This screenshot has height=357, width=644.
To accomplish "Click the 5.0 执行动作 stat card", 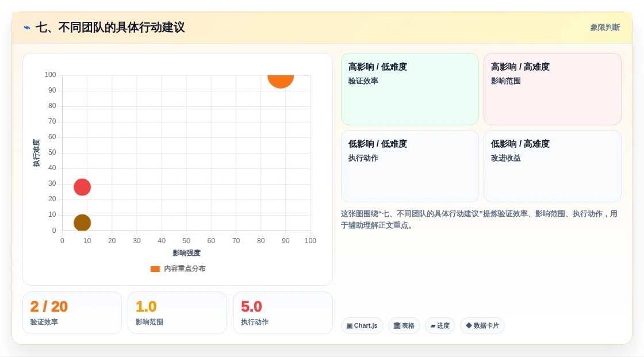I will (282, 313).
